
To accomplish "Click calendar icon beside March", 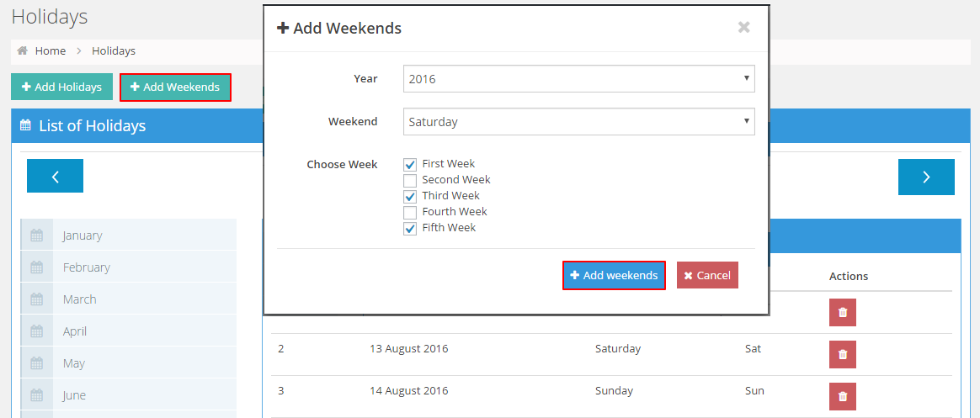I will pos(36,299).
